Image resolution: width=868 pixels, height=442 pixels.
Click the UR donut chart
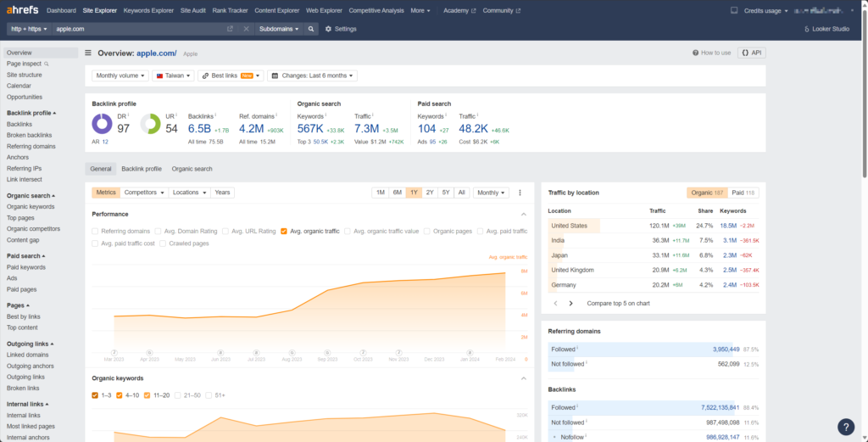tap(151, 124)
